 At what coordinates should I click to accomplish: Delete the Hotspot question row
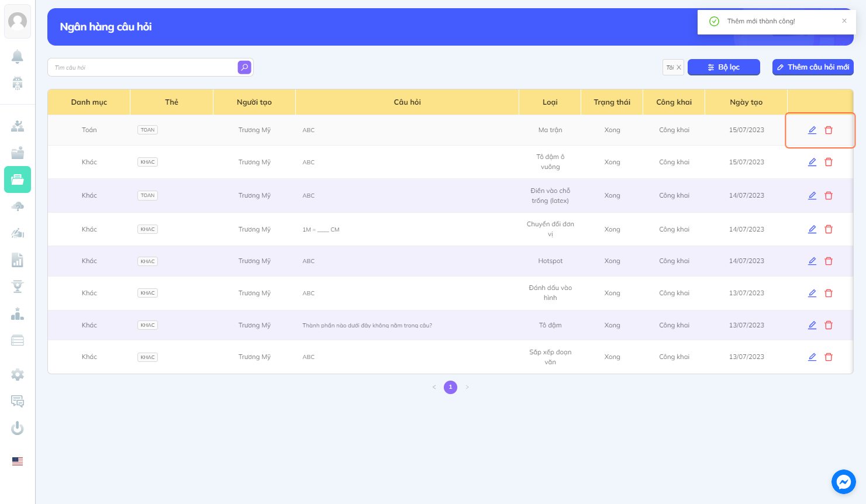pos(829,261)
